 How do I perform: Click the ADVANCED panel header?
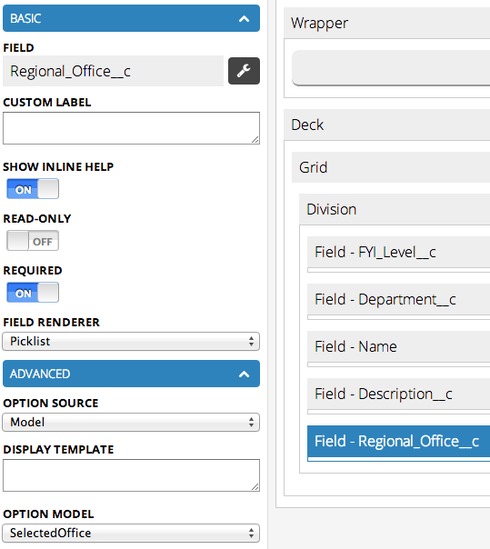pos(131,374)
